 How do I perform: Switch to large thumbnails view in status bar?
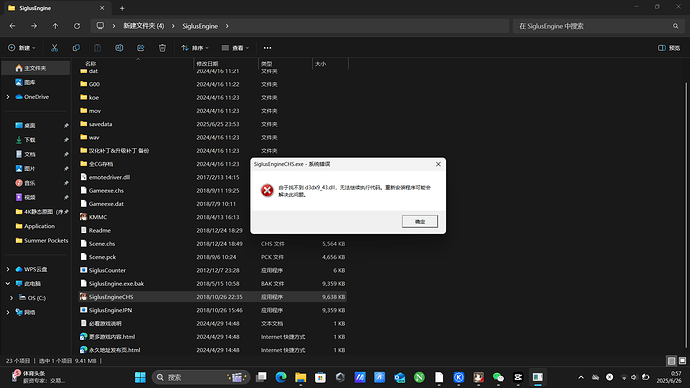pyautogui.click(x=682, y=361)
